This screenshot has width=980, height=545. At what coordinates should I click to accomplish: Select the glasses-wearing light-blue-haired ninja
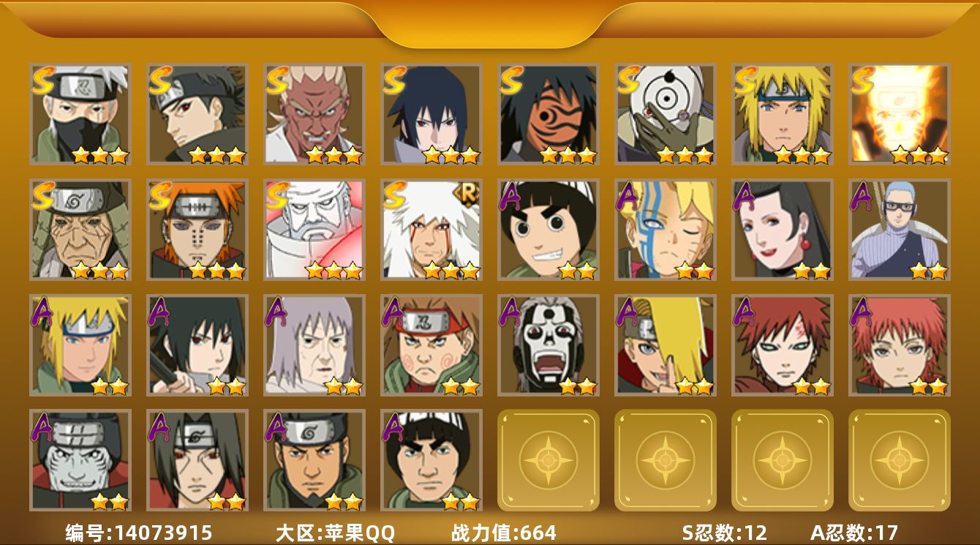[900, 230]
